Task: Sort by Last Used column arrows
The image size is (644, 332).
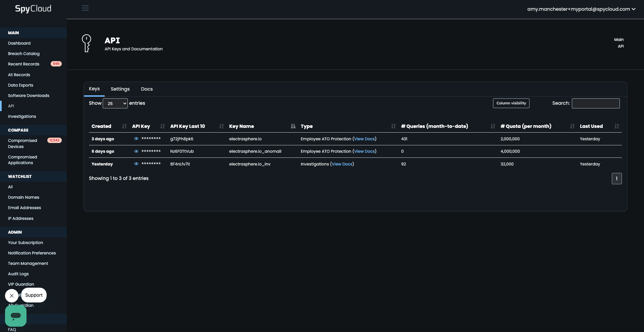Action: coord(616,126)
